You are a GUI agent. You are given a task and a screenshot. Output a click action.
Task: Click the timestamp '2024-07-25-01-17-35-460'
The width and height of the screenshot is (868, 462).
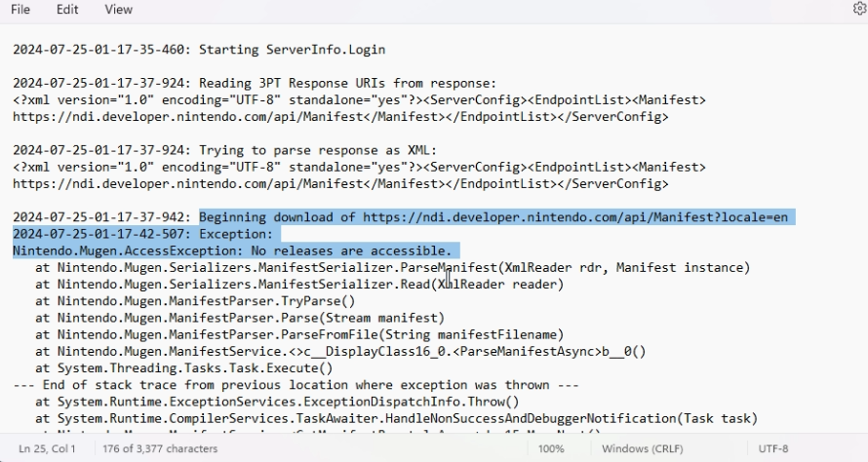click(99, 50)
